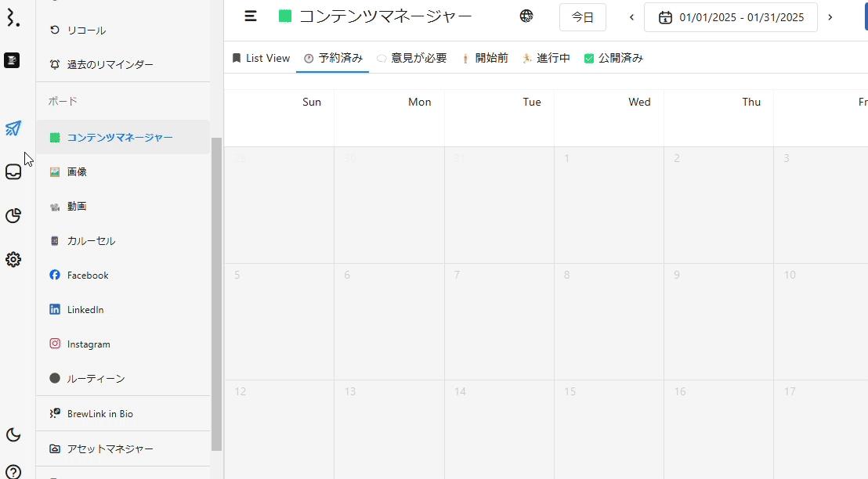Go to previous month with left chevron

coord(631,17)
